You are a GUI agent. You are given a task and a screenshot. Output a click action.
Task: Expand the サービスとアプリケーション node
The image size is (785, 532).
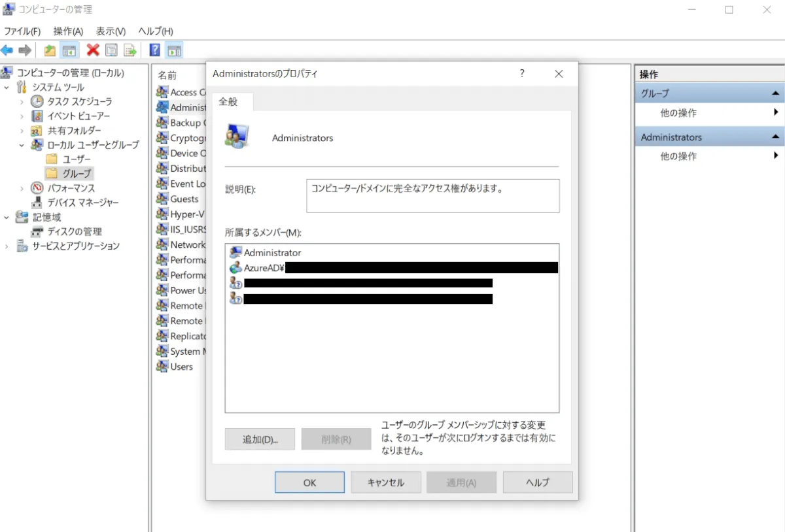[x=7, y=246]
